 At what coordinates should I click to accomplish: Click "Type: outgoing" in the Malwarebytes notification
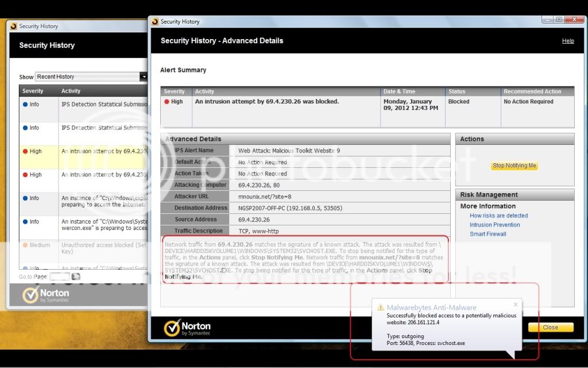point(405,336)
